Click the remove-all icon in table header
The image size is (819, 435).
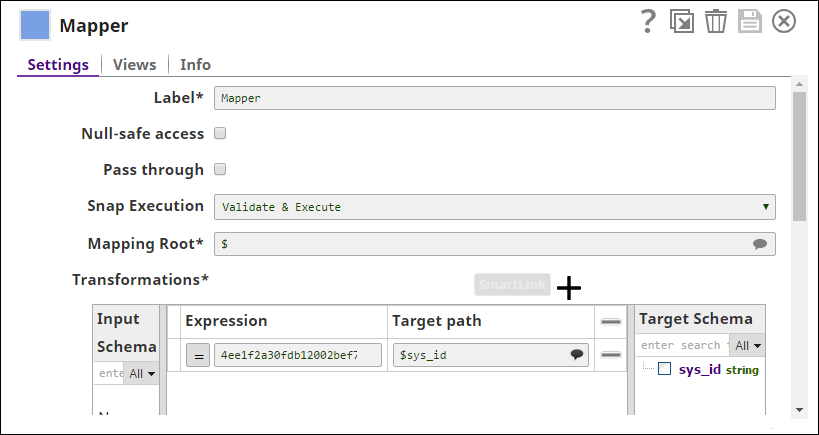(x=611, y=322)
